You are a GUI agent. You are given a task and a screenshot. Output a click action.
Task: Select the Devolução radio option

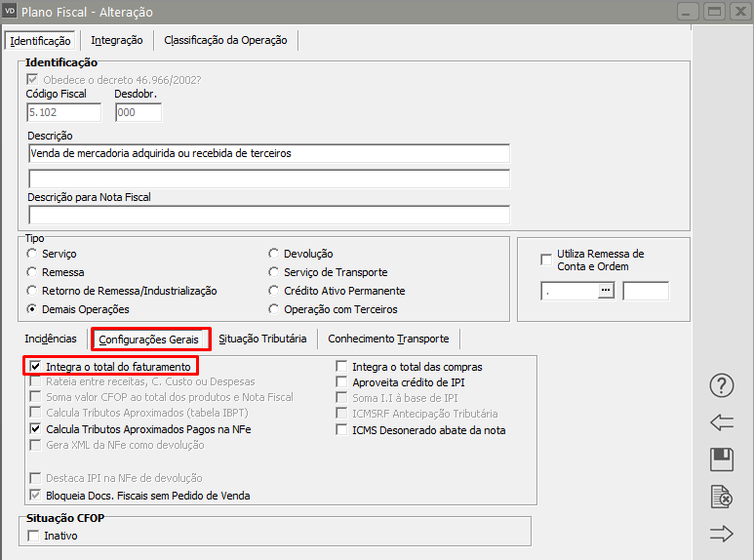(x=275, y=254)
